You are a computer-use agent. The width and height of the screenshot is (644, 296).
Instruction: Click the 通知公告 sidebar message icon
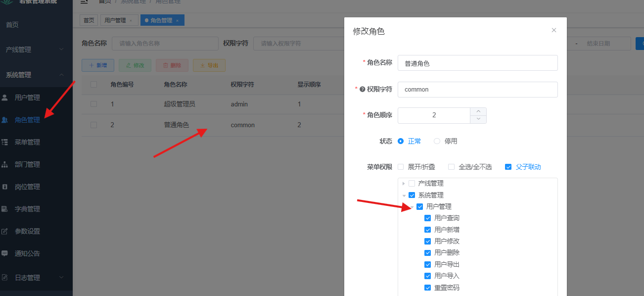click(5, 253)
